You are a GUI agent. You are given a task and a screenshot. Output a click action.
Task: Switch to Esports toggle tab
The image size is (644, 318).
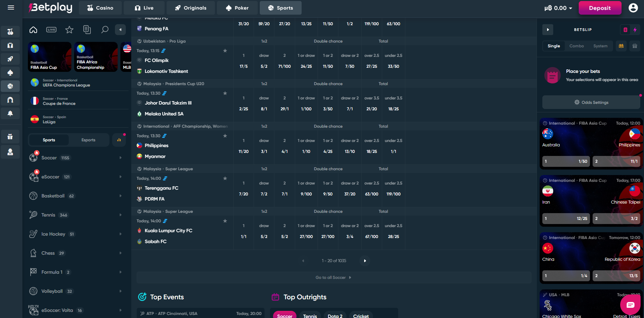coord(88,140)
